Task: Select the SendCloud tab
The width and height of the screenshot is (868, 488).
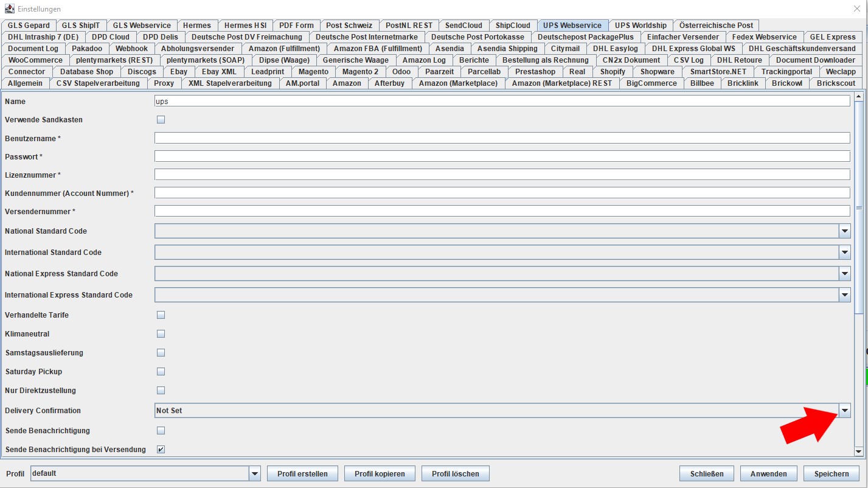Action: (x=464, y=26)
